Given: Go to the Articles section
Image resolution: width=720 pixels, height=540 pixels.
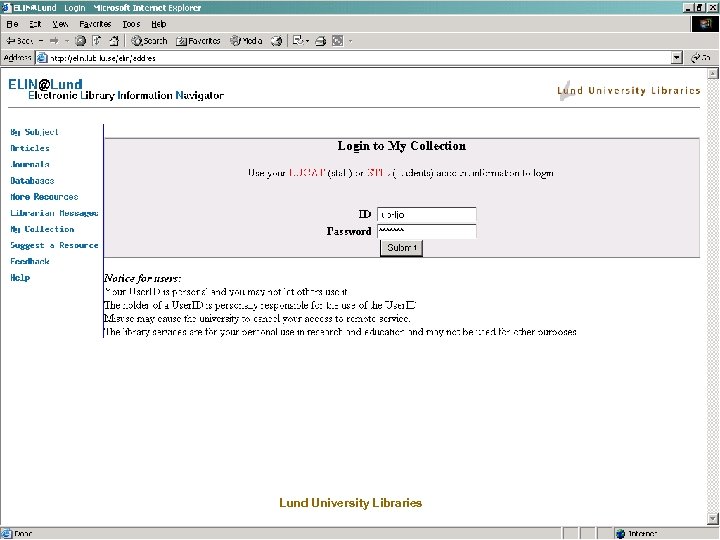Looking at the screenshot, I should click(x=30, y=148).
